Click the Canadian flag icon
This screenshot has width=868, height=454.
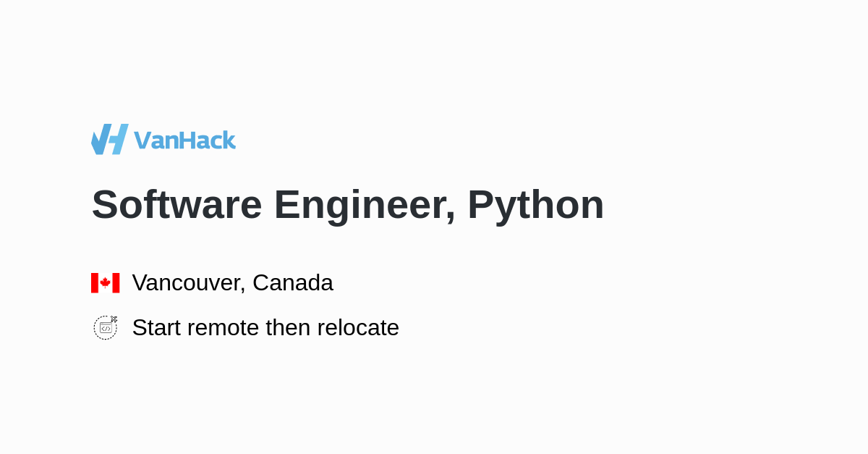point(105,283)
